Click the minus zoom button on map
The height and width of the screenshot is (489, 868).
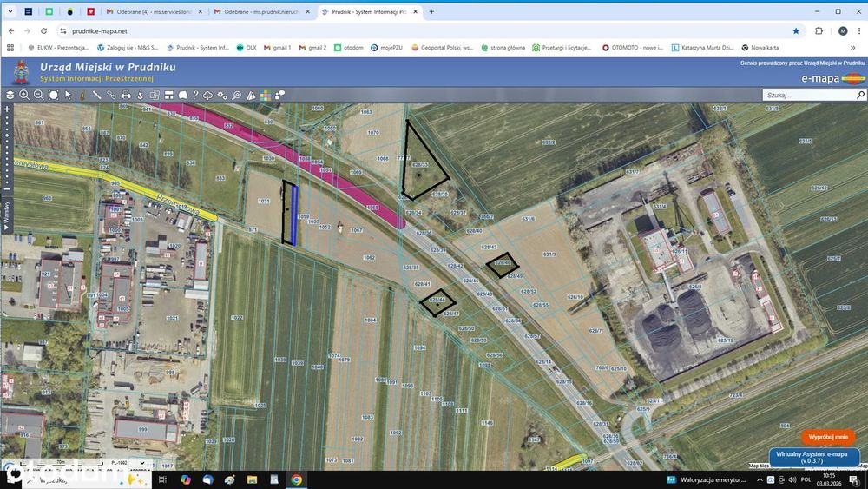7,189
